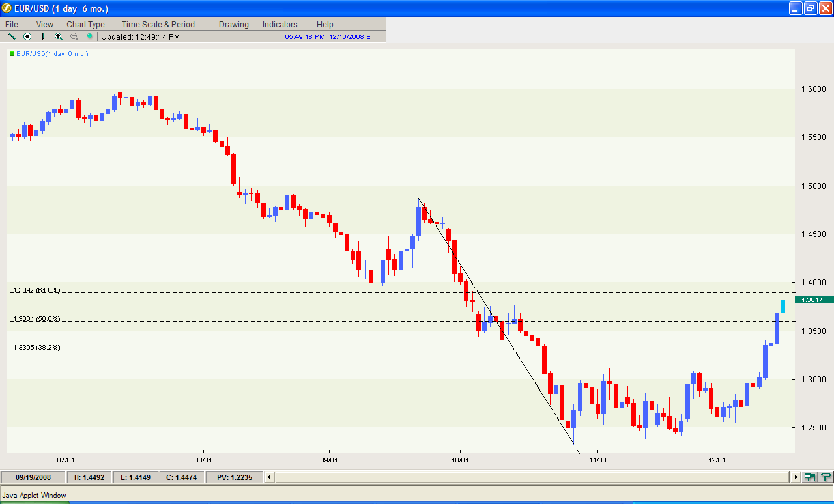Click the H: 1.4492 high value field
The width and height of the screenshot is (834, 504).
90,477
